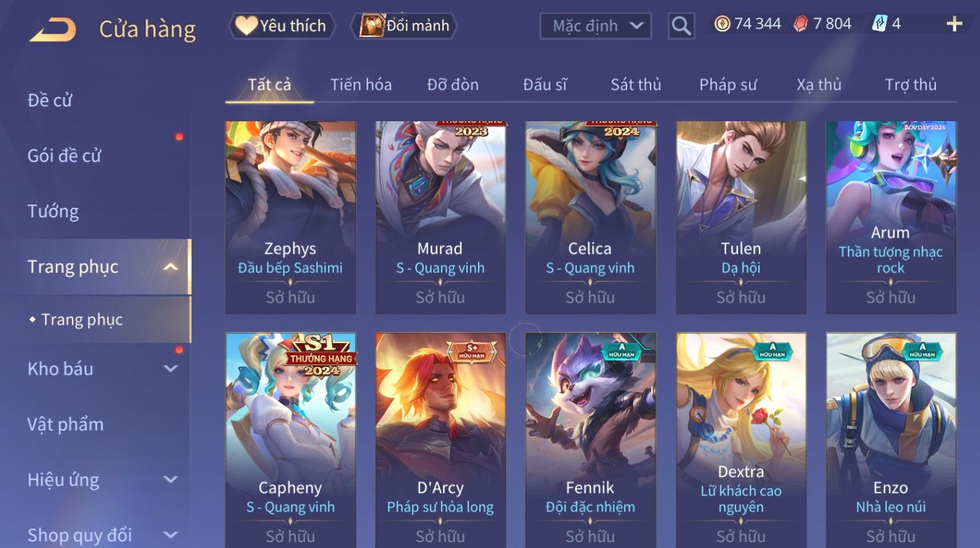980x548 pixels.
Task: Tap the golden back arrow icon
Action: (x=53, y=29)
